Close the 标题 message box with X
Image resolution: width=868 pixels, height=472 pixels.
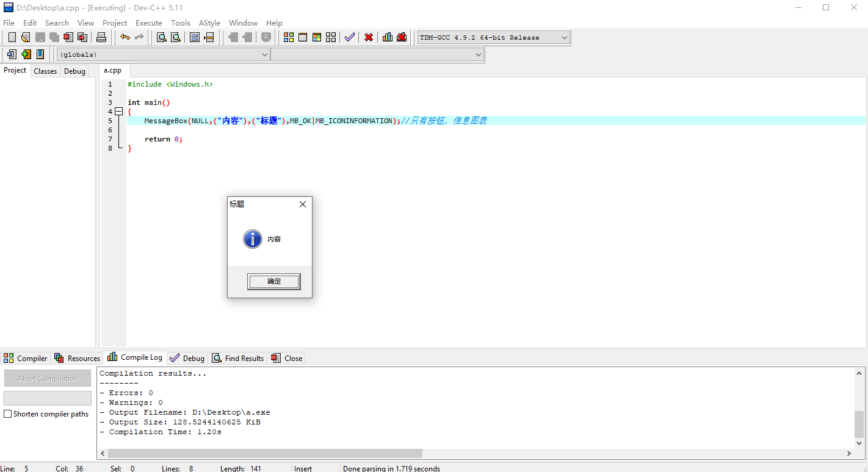point(303,204)
